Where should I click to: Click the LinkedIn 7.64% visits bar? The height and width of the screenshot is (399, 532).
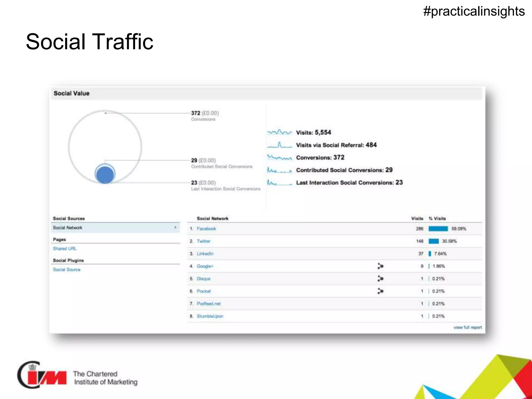[430, 254]
